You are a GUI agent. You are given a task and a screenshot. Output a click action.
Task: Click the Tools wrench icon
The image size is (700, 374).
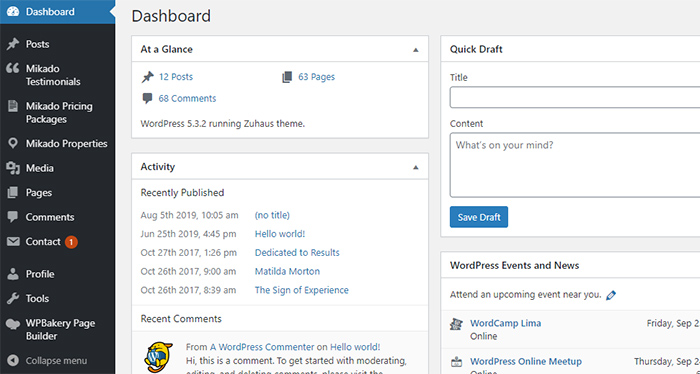(13, 298)
